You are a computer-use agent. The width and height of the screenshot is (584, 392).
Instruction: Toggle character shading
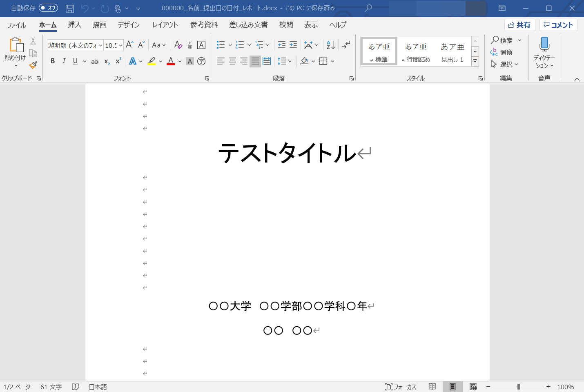190,61
